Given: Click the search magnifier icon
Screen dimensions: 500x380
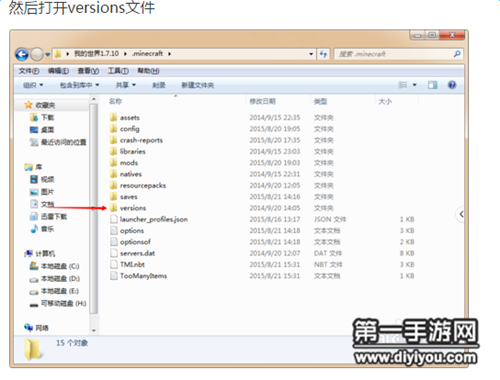Looking at the screenshot, I should coord(457,54).
